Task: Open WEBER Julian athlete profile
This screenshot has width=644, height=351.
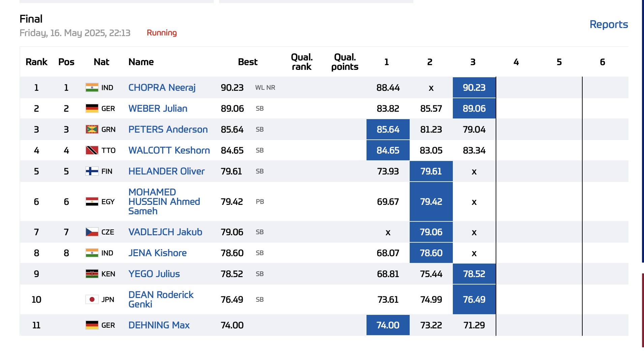Action: tap(158, 109)
